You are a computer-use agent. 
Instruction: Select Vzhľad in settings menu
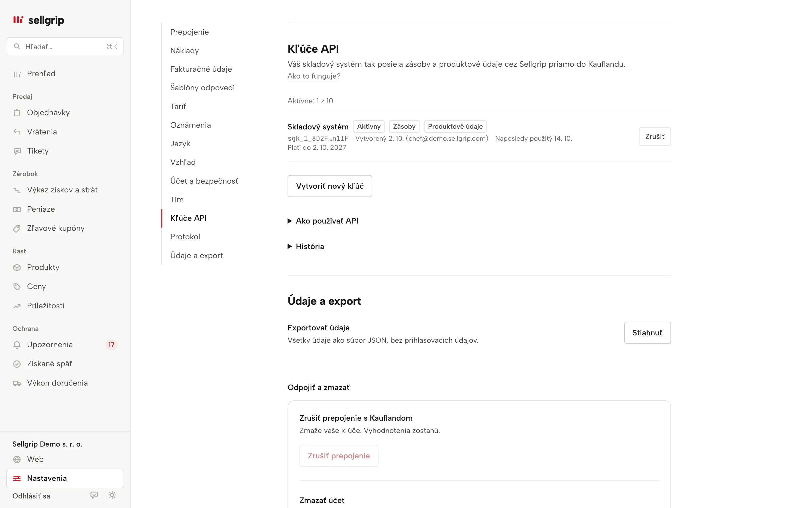coord(183,162)
